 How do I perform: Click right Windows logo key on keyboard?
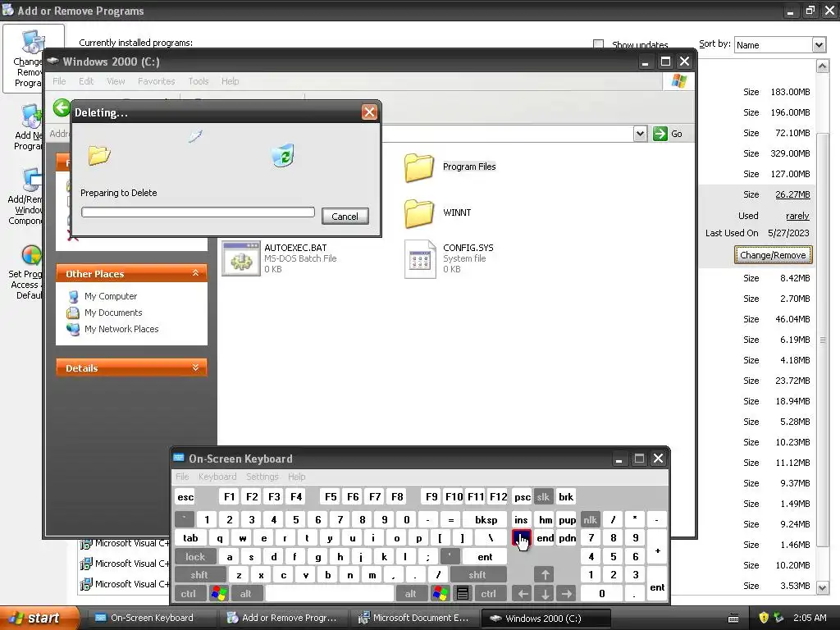pos(441,594)
